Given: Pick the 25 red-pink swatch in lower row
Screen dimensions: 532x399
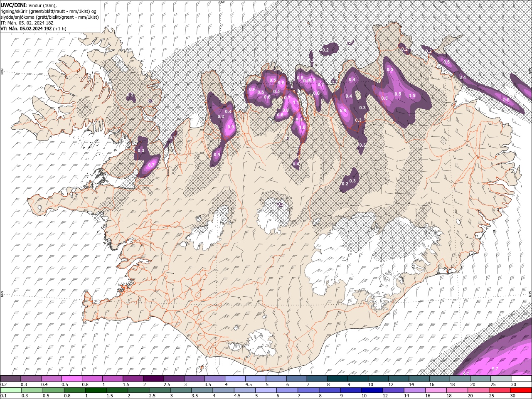Looking at the screenshot, I should [x=500, y=390].
